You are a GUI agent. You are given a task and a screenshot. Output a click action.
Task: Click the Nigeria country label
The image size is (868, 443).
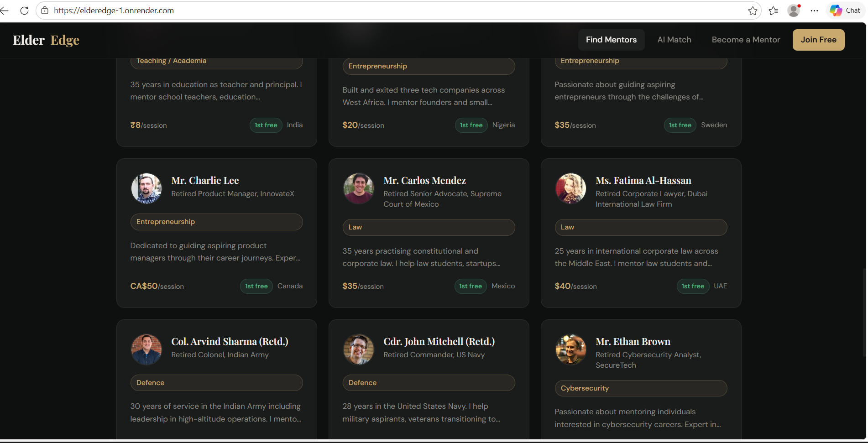pos(503,125)
